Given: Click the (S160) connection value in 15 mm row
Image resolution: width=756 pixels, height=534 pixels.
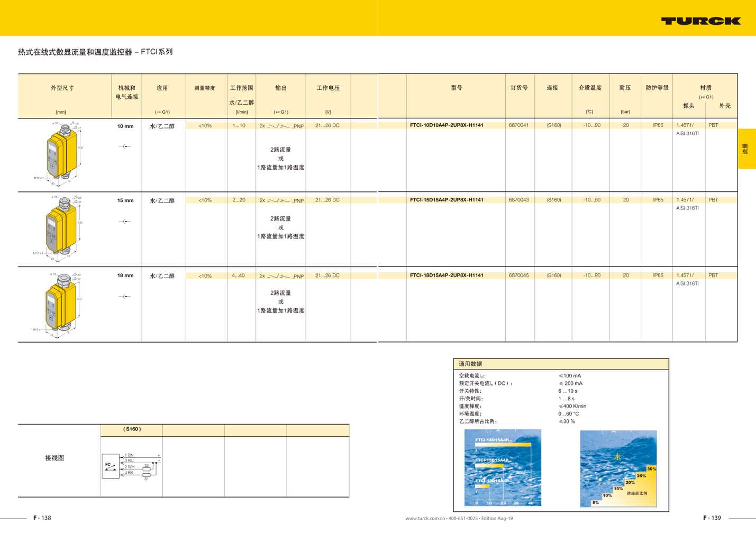Looking at the screenshot, I should pos(554,200).
